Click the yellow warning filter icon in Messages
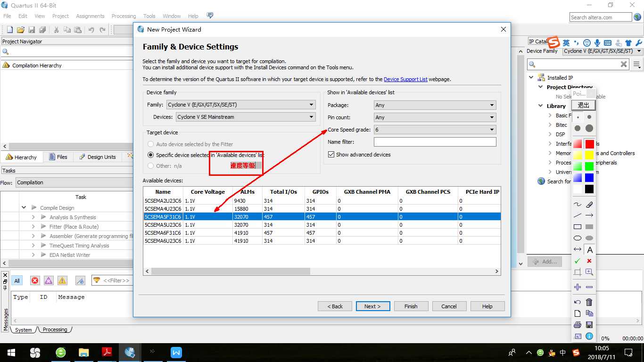The height and width of the screenshot is (362, 644). coord(62,280)
